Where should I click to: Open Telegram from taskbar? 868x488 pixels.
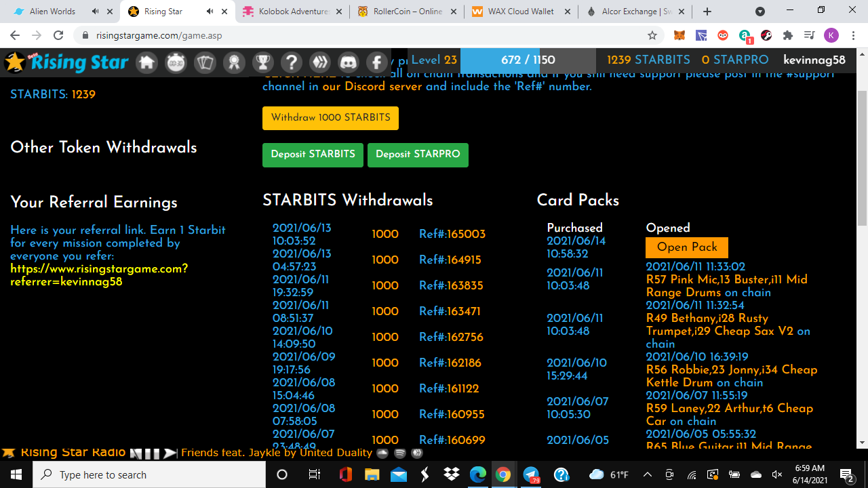[531, 474]
